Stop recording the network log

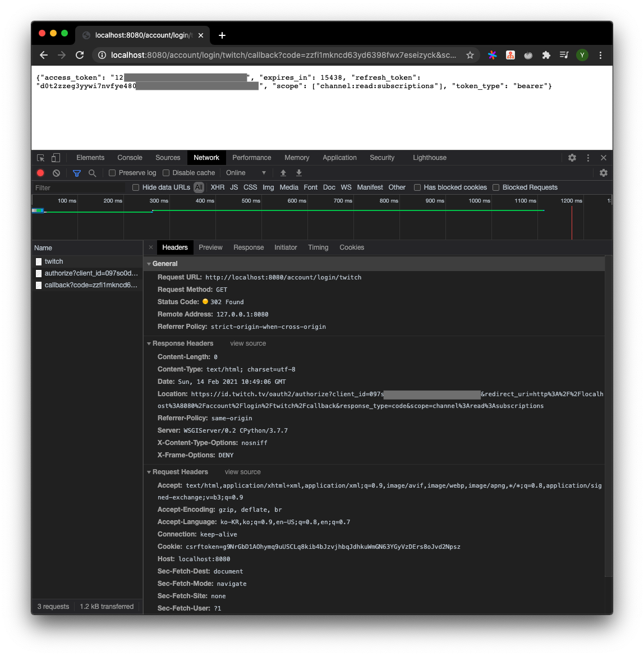pos(40,173)
